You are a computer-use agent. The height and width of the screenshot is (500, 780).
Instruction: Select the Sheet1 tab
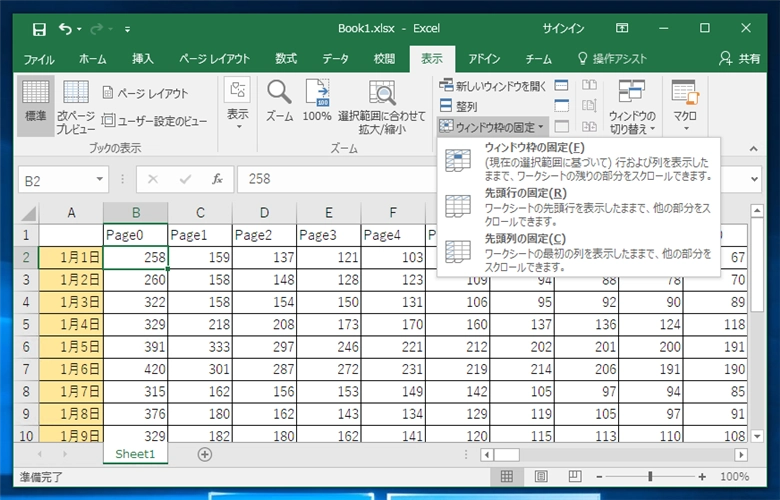(135, 454)
